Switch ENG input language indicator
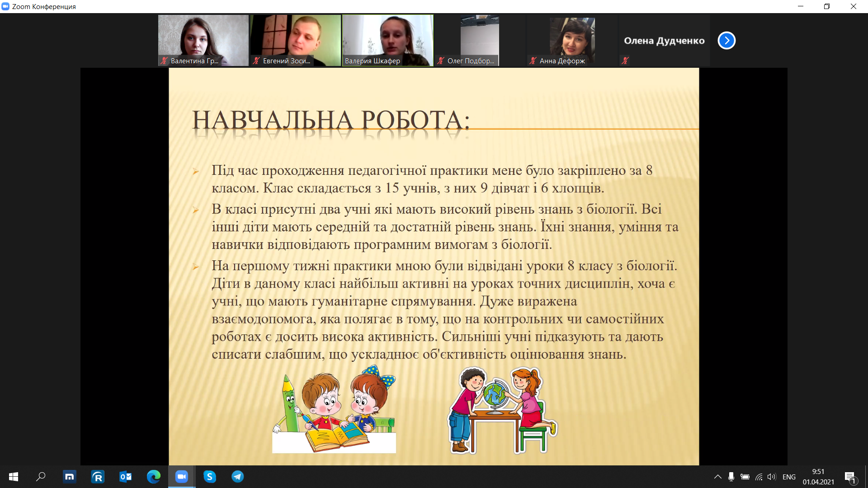This screenshot has height=488, width=868. click(789, 477)
